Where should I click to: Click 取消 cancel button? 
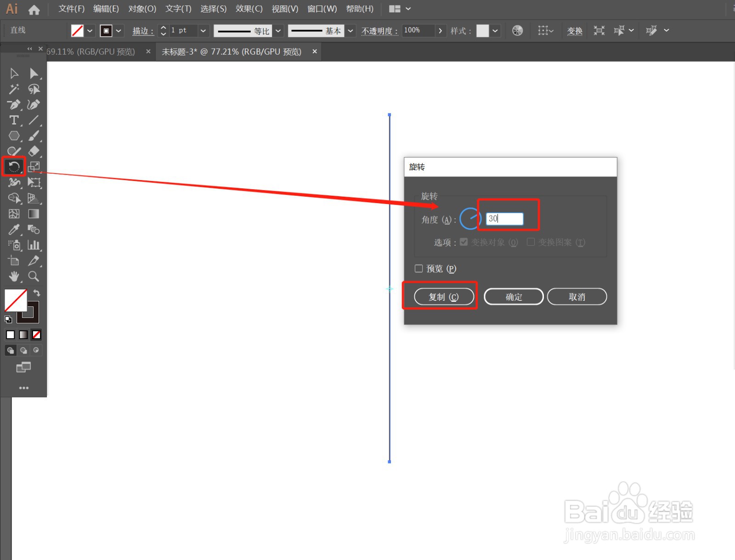pyautogui.click(x=577, y=297)
